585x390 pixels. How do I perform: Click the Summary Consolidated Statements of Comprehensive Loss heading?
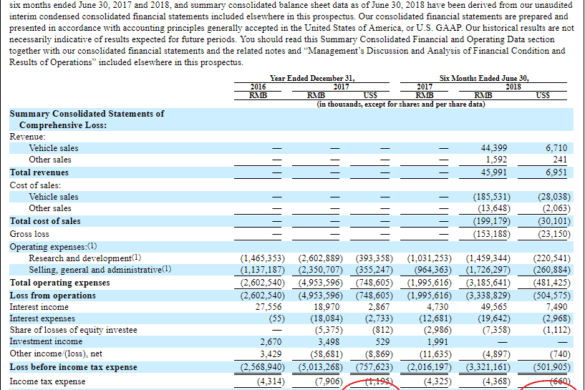click(87, 119)
